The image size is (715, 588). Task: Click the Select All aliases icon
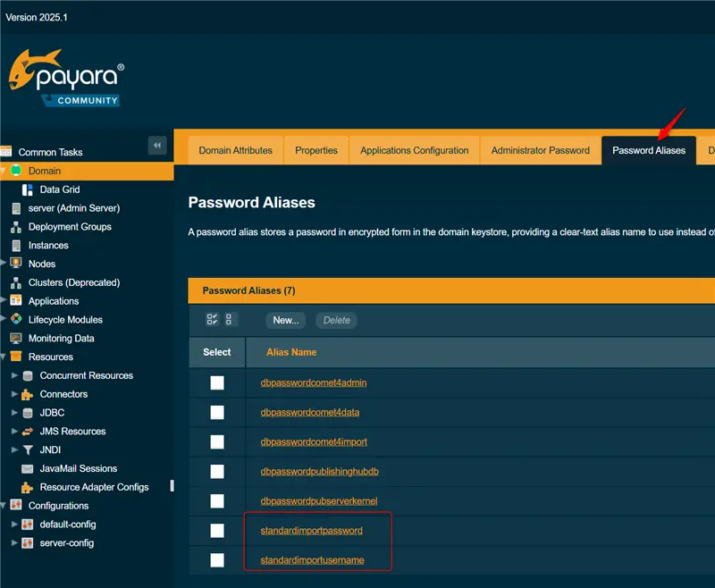(x=212, y=319)
